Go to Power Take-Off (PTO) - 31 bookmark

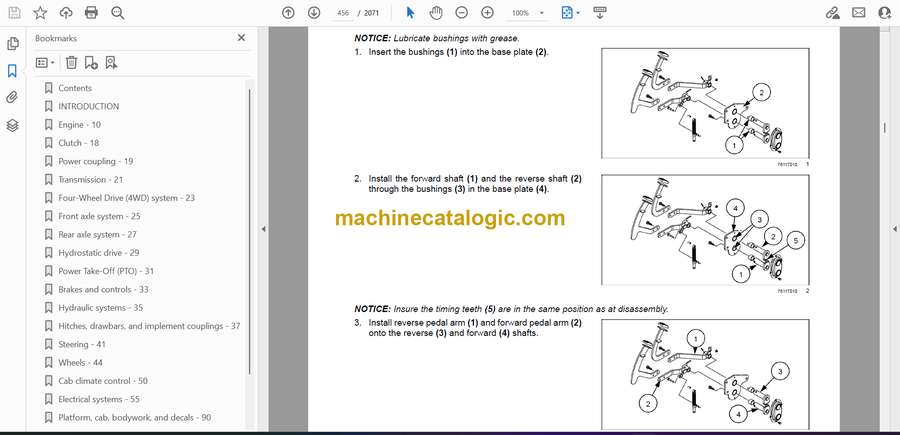pos(106,271)
